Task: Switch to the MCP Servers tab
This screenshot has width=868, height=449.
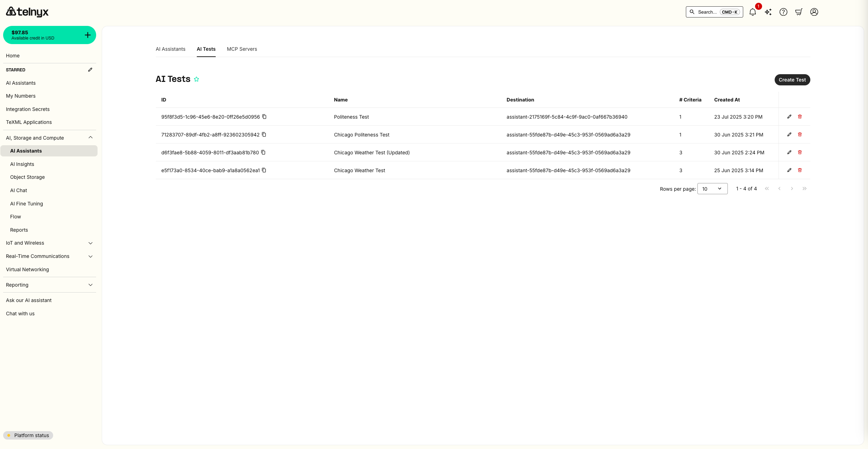Action: point(242,49)
